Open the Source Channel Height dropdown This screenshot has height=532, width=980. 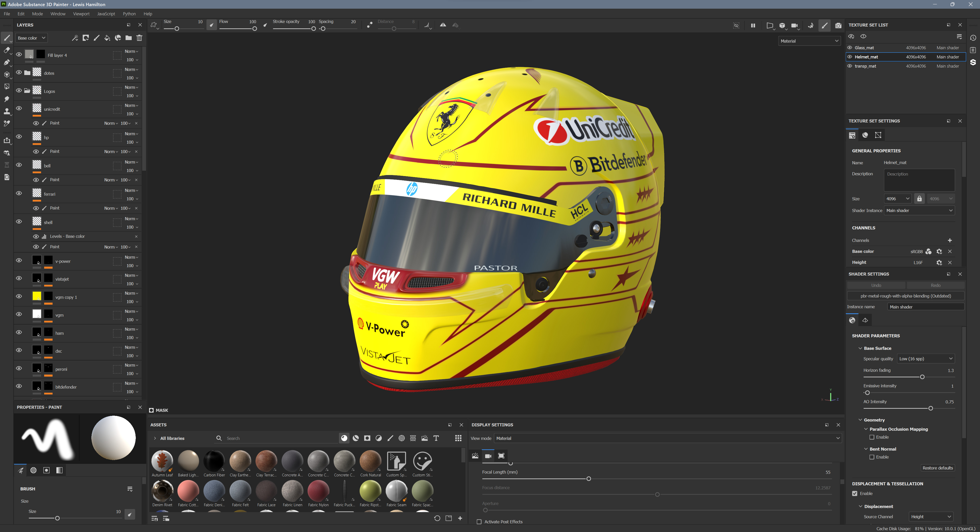click(931, 516)
